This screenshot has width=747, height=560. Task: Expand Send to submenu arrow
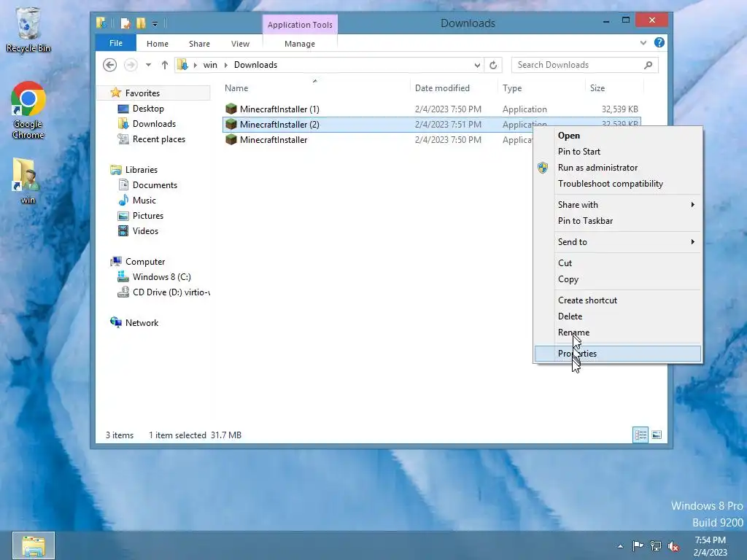[693, 242]
